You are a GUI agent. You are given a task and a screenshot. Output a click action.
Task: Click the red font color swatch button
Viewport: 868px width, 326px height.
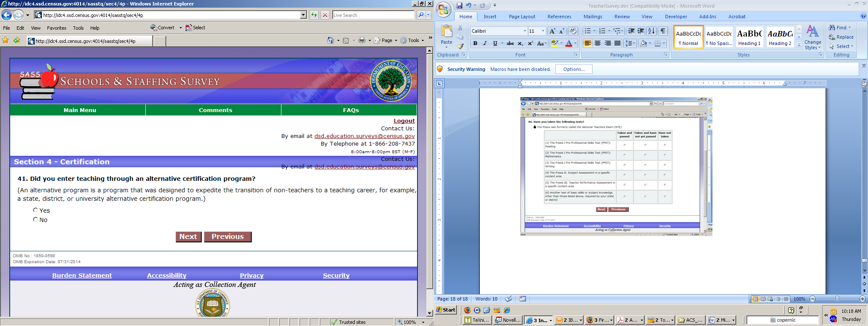[x=569, y=43]
